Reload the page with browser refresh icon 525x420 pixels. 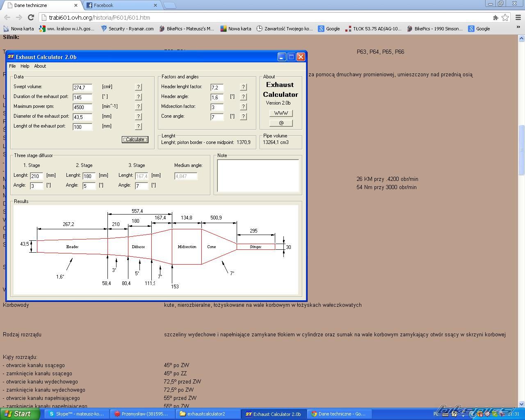pyautogui.click(x=31, y=17)
